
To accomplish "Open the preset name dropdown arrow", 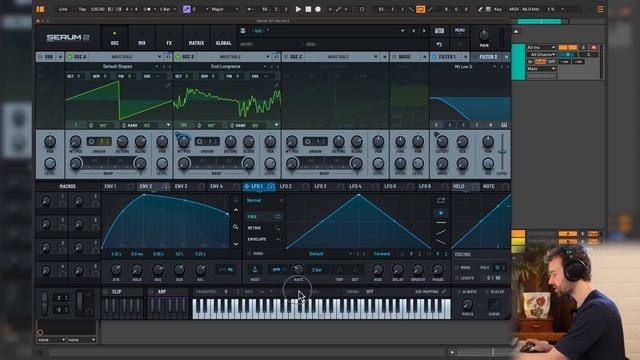I will [x=402, y=31].
